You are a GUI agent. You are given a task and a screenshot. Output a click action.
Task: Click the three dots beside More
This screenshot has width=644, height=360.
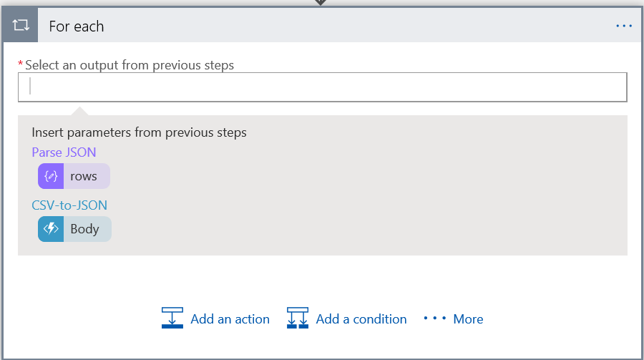coord(434,318)
